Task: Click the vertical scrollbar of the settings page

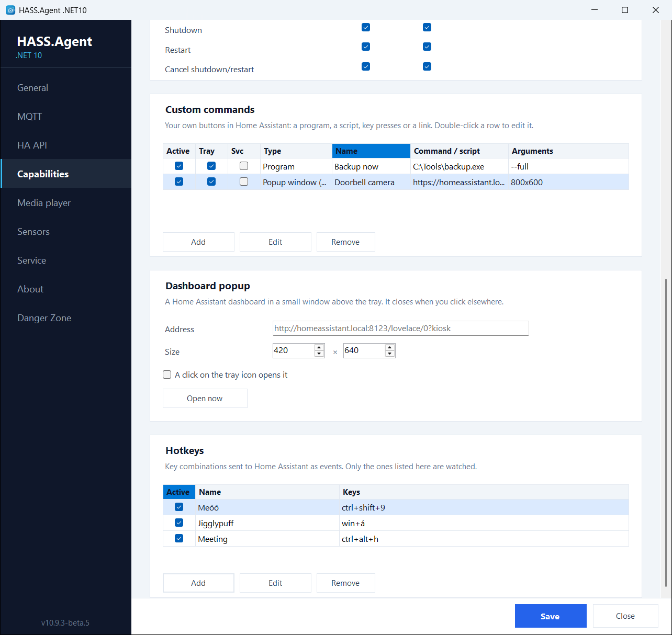Action: coord(666,433)
